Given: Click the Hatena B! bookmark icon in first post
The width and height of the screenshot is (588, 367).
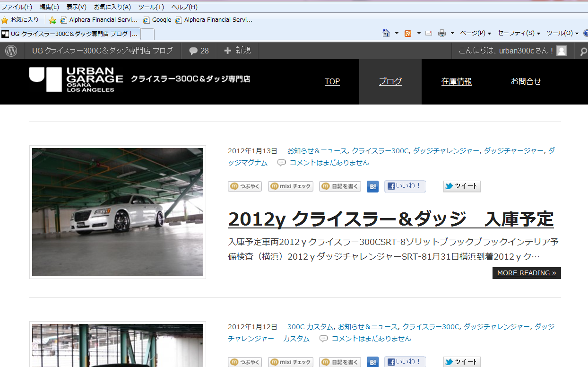Looking at the screenshot, I should [x=372, y=186].
